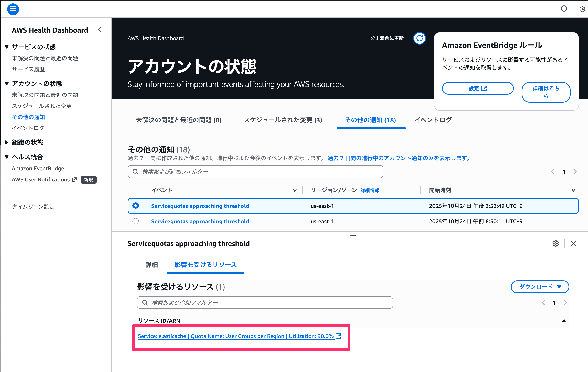The image size is (588, 372).
Task: Switch to the 詳細 tab in detail panel
Action: [x=151, y=265]
